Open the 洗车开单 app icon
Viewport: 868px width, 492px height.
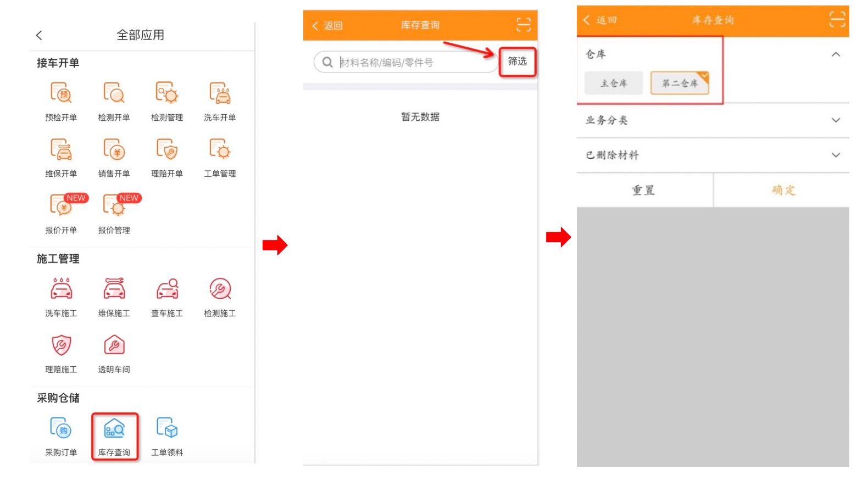click(220, 93)
